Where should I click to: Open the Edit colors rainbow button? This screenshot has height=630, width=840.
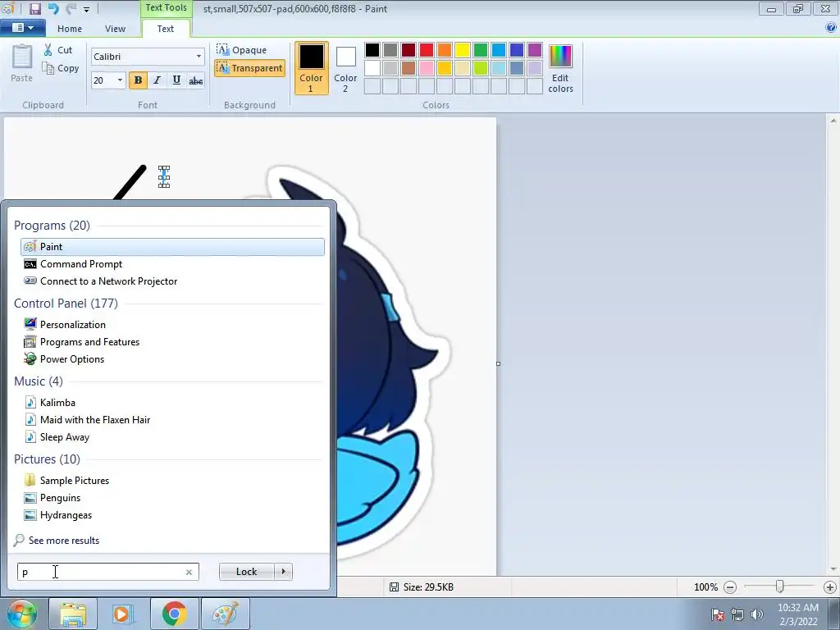(x=560, y=68)
